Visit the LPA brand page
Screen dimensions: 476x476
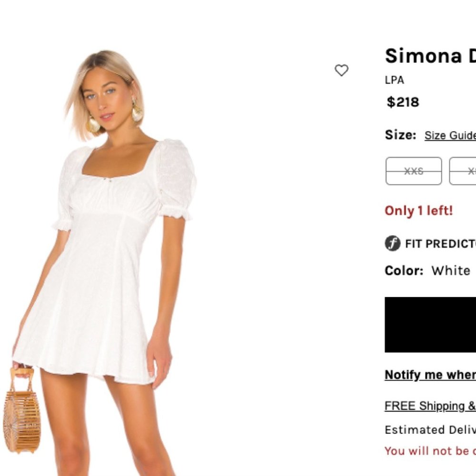click(394, 80)
